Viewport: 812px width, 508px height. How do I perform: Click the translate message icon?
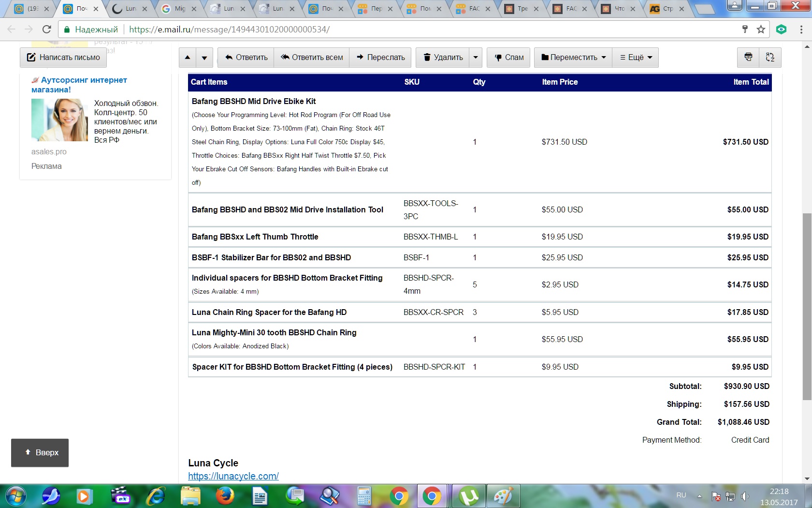770,57
